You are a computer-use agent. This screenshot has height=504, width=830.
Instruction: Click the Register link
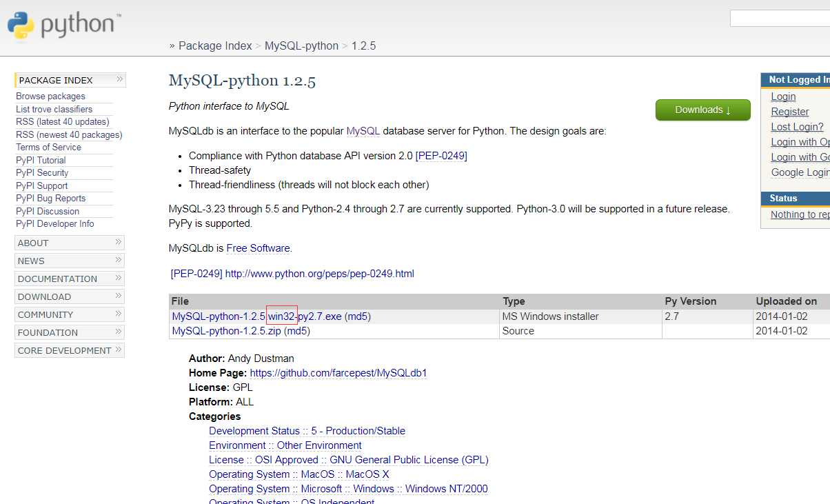pyautogui.click(x=790, y=112)
